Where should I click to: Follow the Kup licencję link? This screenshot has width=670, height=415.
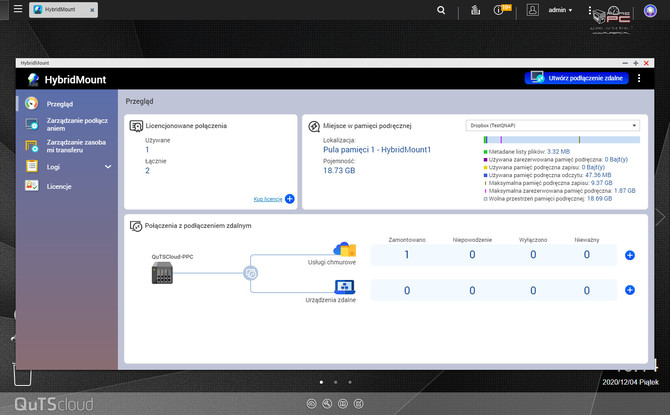point(267,199)
